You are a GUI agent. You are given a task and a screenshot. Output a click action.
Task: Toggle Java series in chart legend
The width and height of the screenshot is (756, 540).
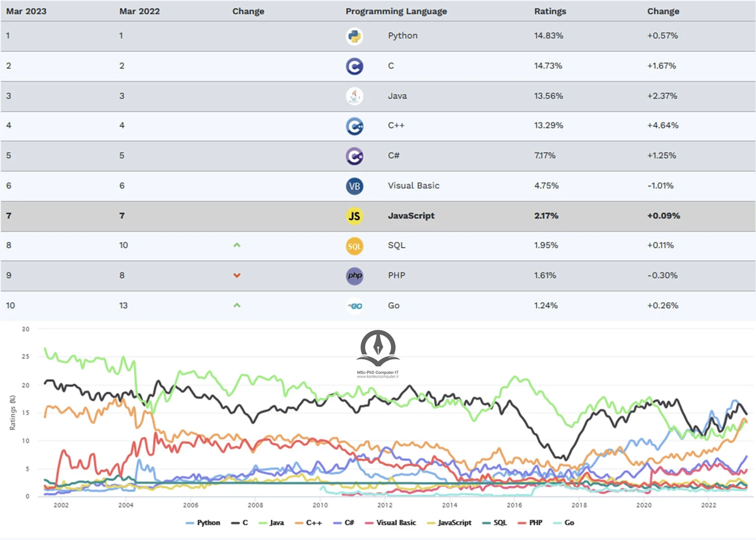271,523
